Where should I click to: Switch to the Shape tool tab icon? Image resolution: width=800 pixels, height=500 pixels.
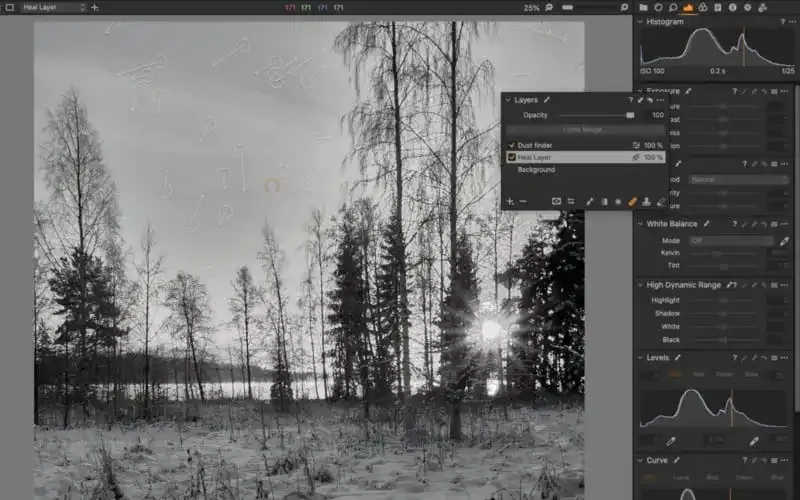658,7
